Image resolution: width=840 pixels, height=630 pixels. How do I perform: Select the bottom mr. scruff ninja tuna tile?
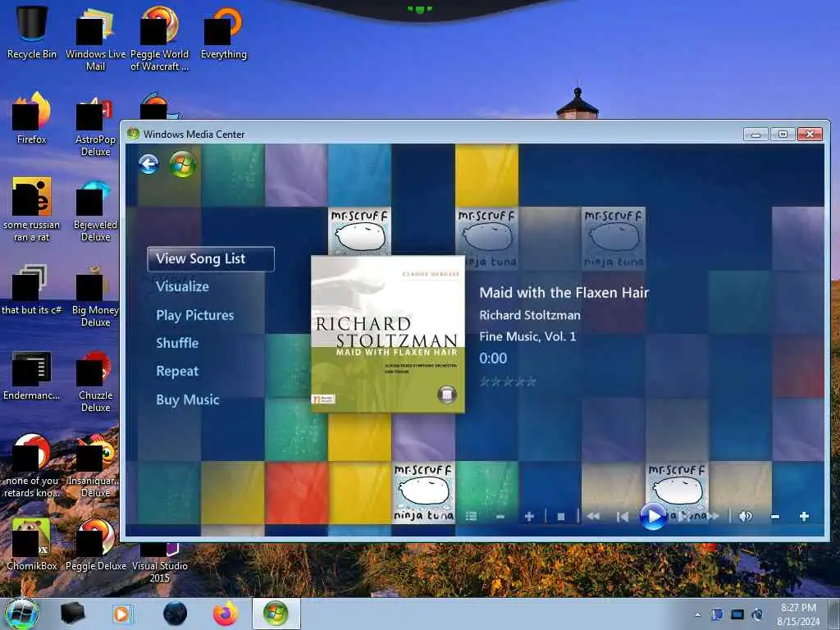(424, 493)
